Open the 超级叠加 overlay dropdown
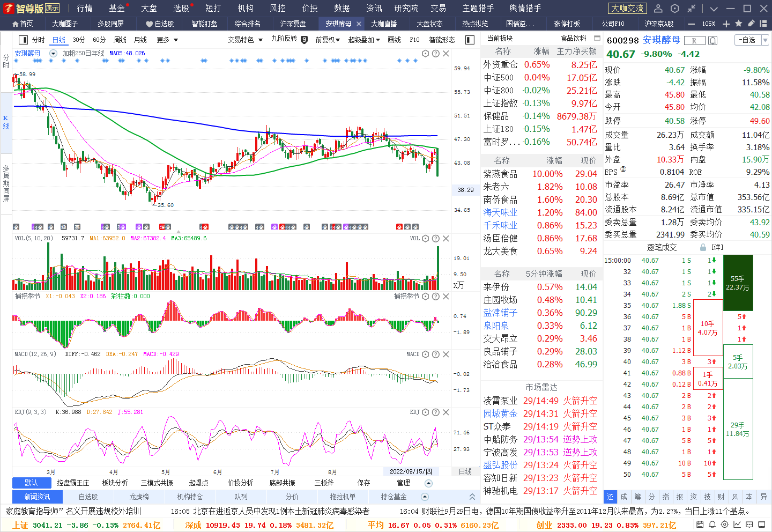 coord(364,40)
